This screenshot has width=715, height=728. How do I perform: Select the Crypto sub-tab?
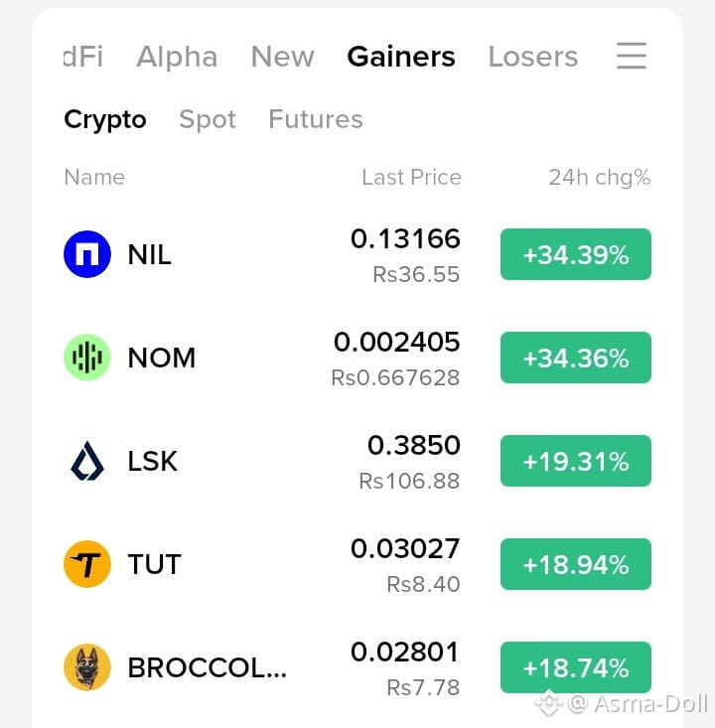(x=105, y=120)
